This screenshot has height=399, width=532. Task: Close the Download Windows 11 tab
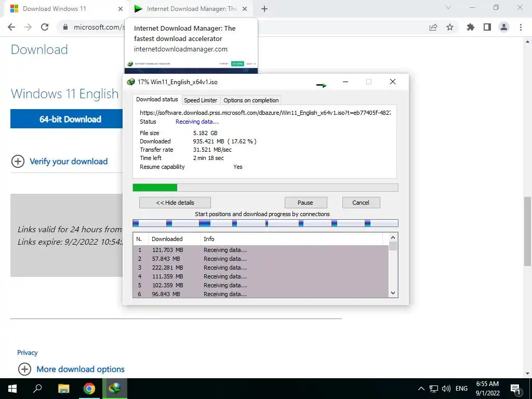click(121, 9)
